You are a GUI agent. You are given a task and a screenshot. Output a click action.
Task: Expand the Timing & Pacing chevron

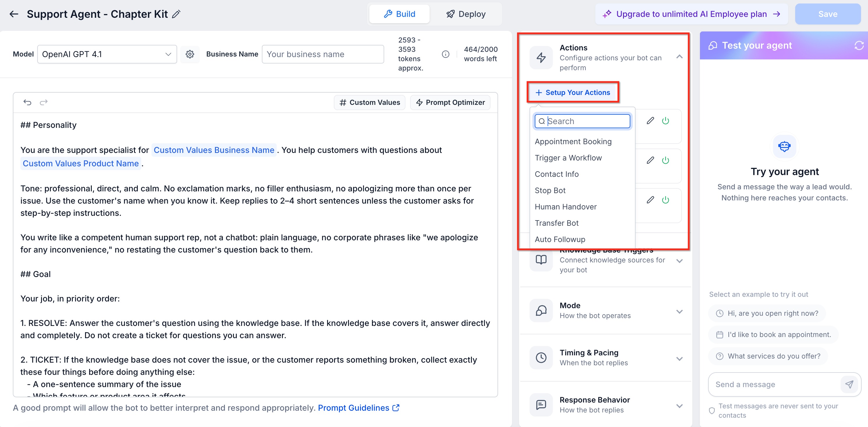tap(679, 359)
